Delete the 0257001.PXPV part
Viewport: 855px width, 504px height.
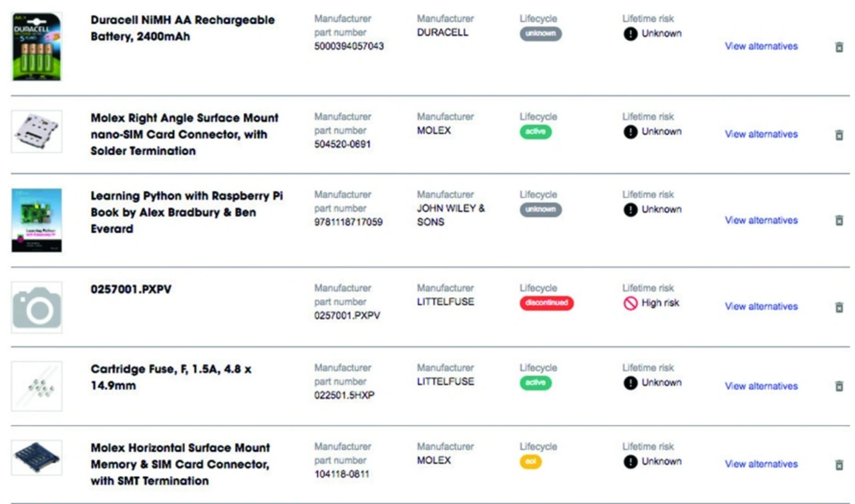click(x=840, y=307)
